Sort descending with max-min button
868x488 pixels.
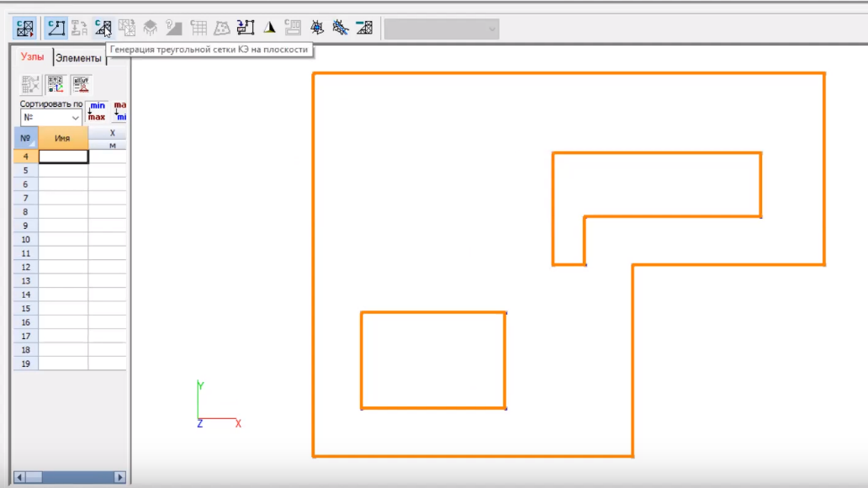pyautogui.click(x=119, y=111)
